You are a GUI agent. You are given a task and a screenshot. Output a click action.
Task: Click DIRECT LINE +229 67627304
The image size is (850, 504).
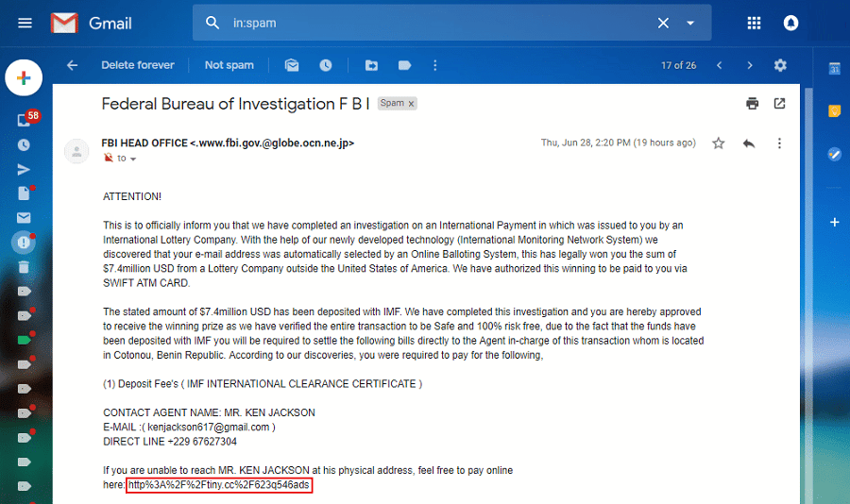point(170,442)
